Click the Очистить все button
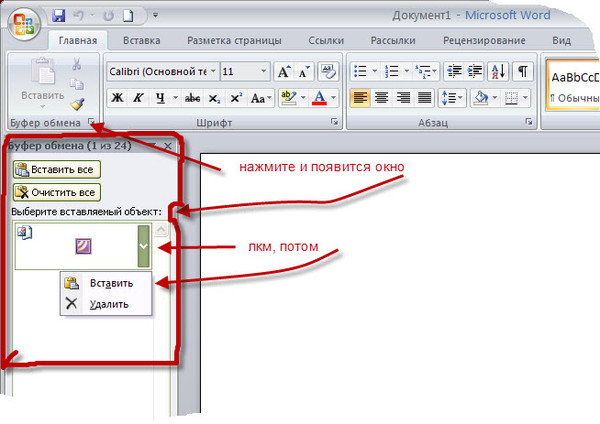Screen dimensions: 600x424 pos(56,192)
